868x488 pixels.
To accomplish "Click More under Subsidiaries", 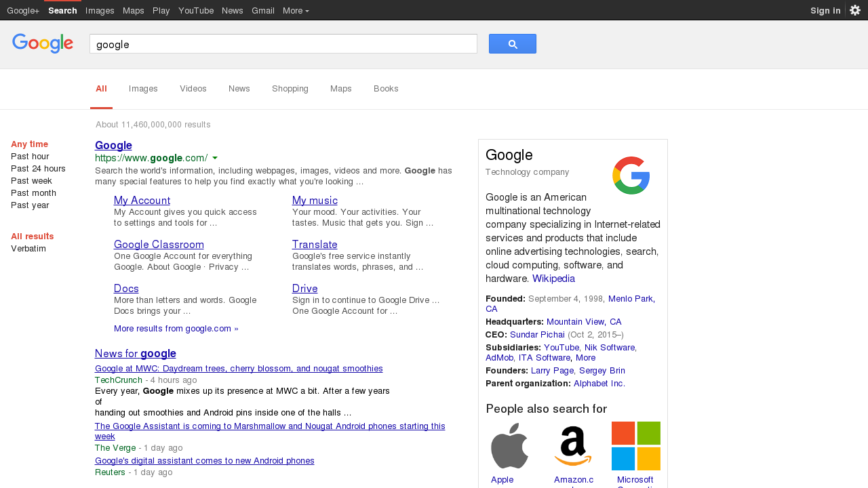I will [585, 358].
